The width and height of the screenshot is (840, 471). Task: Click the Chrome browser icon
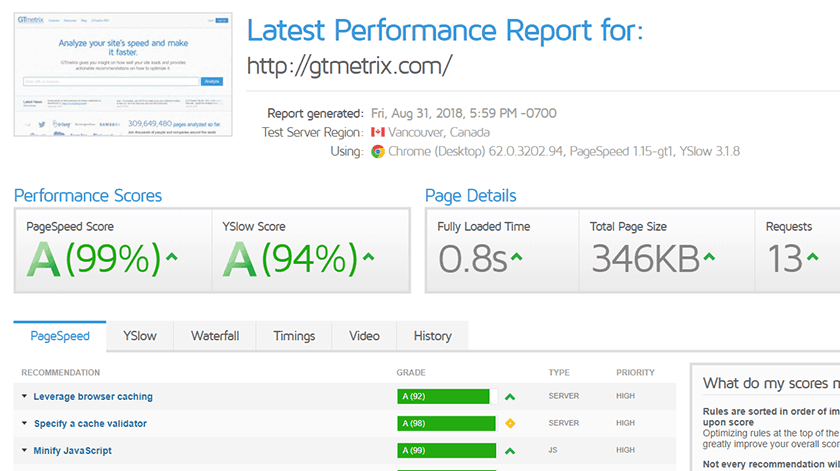coord(378,152)
